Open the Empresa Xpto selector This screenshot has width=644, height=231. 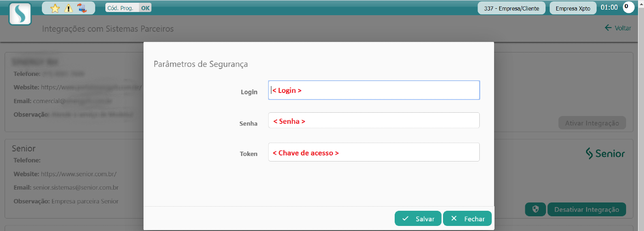click(573, 8)
